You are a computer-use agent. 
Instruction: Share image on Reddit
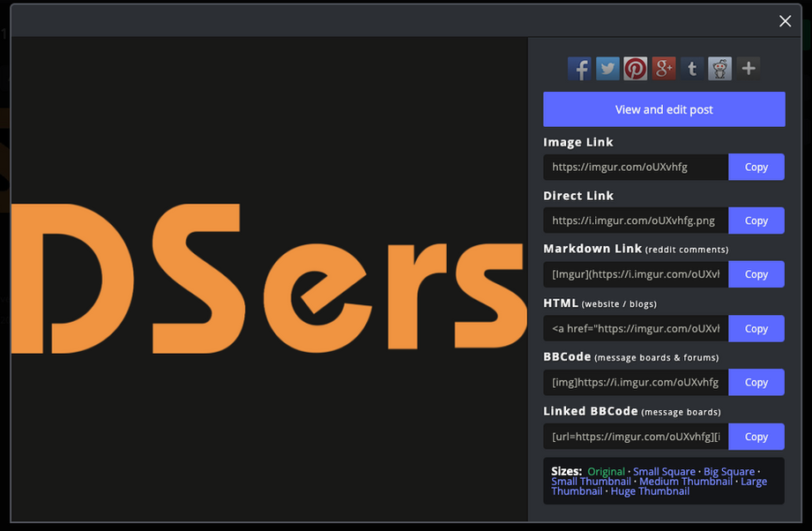click(719, 69)
